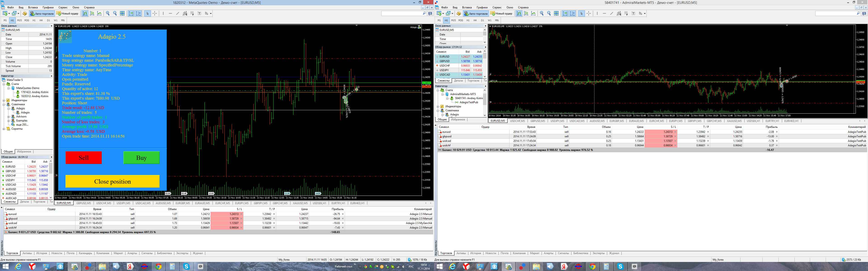
Task: Click Новый ордер in MetaQuotes-Demo toolbar
Action: 67,14
